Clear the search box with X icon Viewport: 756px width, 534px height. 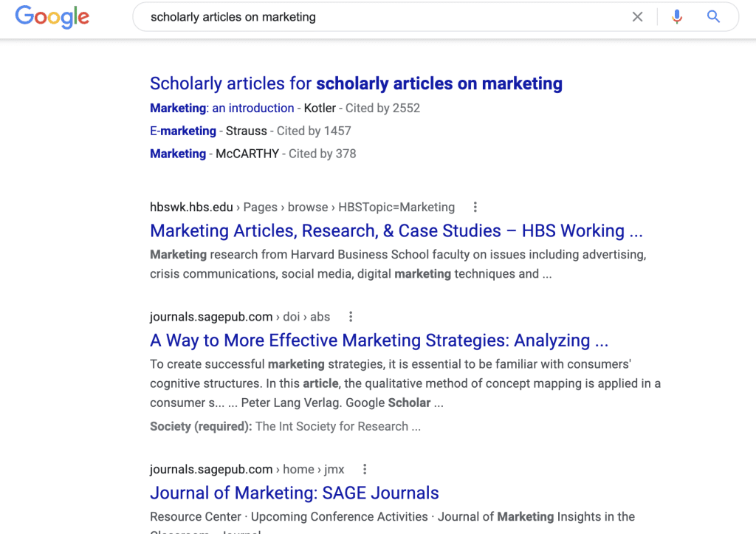click(637, 17)
